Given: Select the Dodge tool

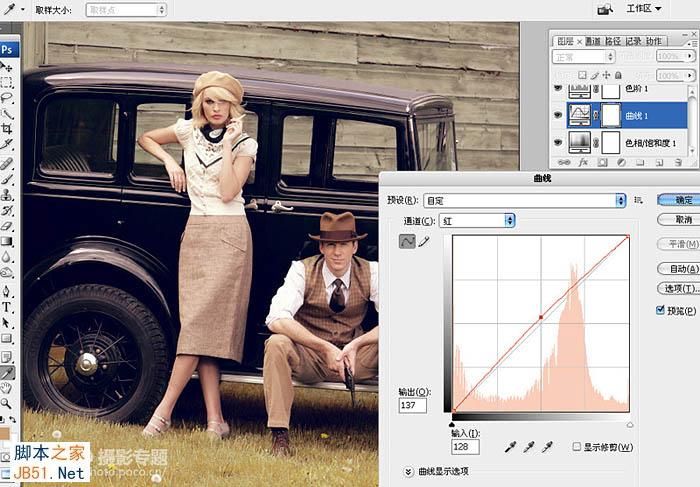Looking at the screenshot, I should (7, 272).
